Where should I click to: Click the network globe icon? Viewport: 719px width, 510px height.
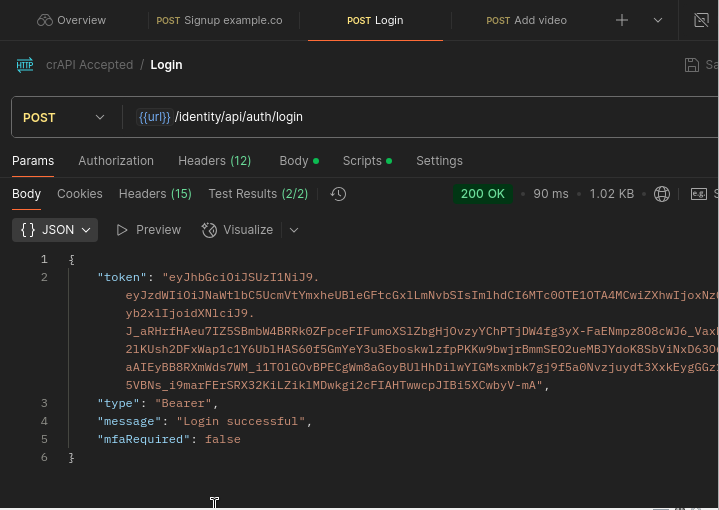pyautogui.click(x=662, y=194)
